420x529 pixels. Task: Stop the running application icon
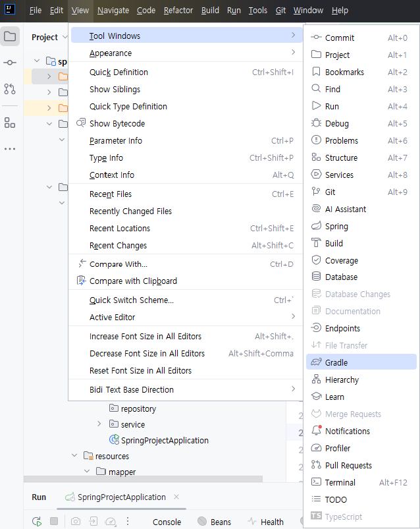tap(54, 521)
